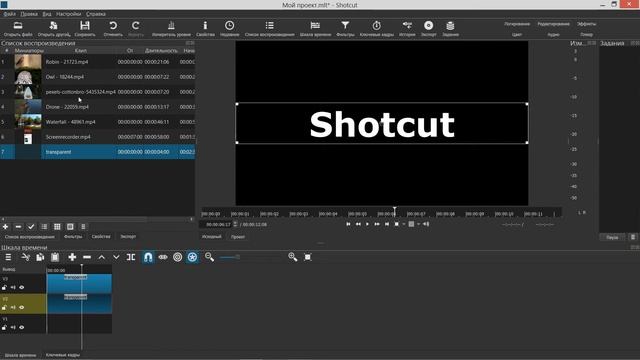Add item to playlist with plus button

point(5,227)
